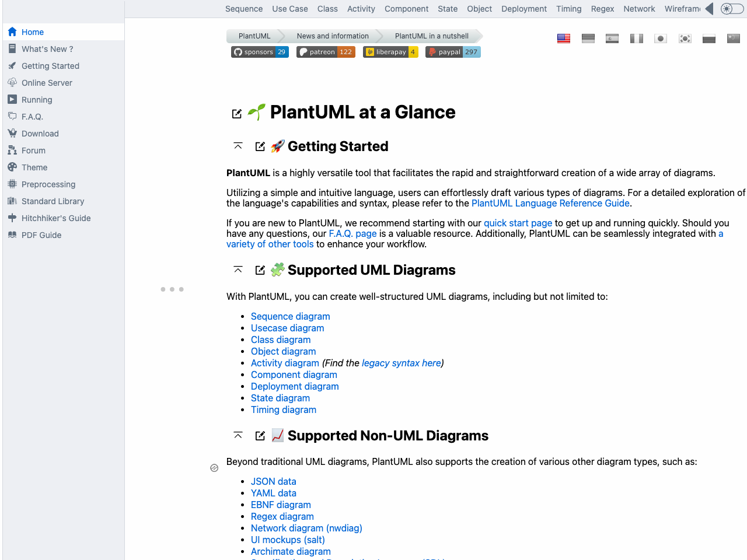Screen dimensions: 747x560
Task: Click the What's New document icon
Action: [12, 49]
